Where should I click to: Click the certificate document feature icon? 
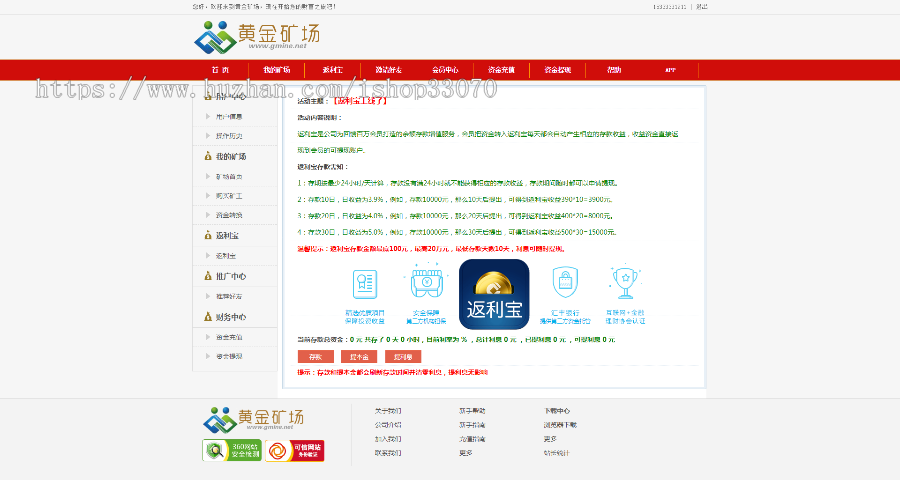pyautogui.click(x=364, y=284)
